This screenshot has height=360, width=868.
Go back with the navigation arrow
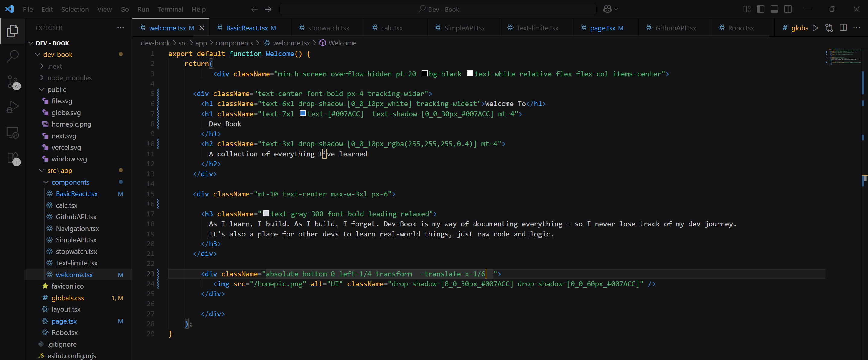click(255, 9)
